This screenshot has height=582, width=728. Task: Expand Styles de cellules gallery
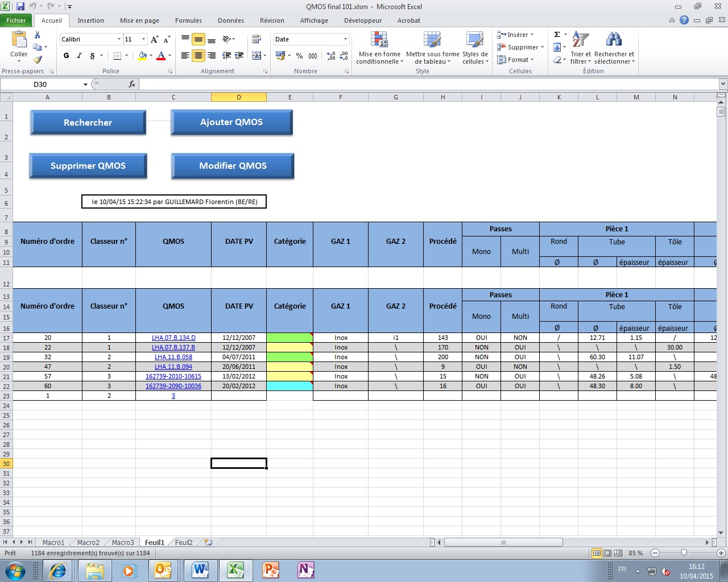point(475,48)
